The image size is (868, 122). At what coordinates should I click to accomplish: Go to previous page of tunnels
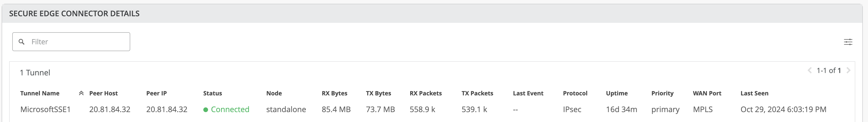809,71
